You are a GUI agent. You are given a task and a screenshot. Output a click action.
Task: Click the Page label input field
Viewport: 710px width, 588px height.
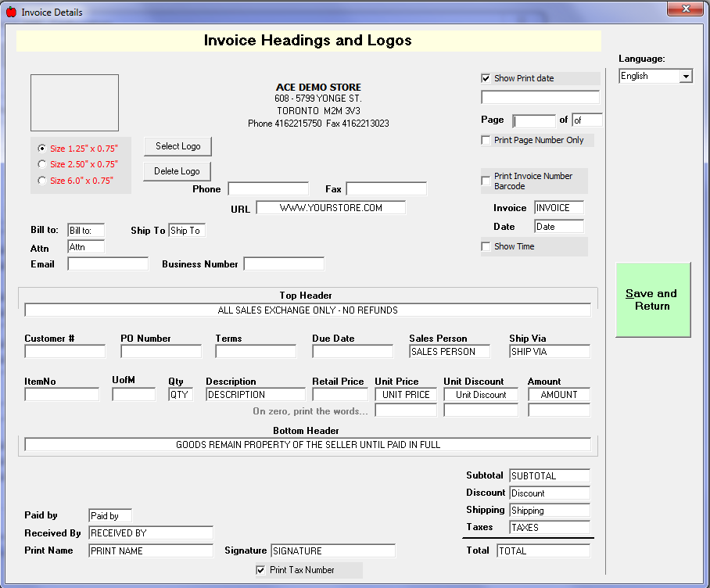(534, 121)
